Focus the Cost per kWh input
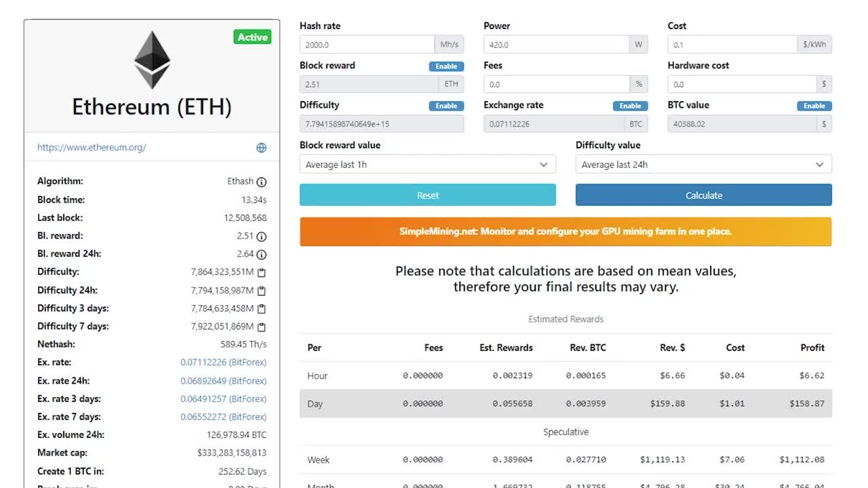Screen dimensions: 868x488 point(732,45)
